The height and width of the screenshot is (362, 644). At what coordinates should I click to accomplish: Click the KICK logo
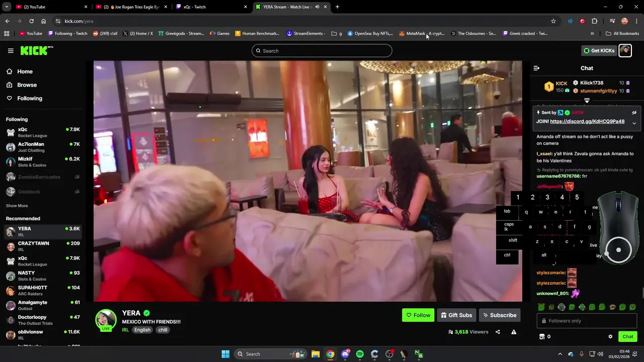click(36, 51)
